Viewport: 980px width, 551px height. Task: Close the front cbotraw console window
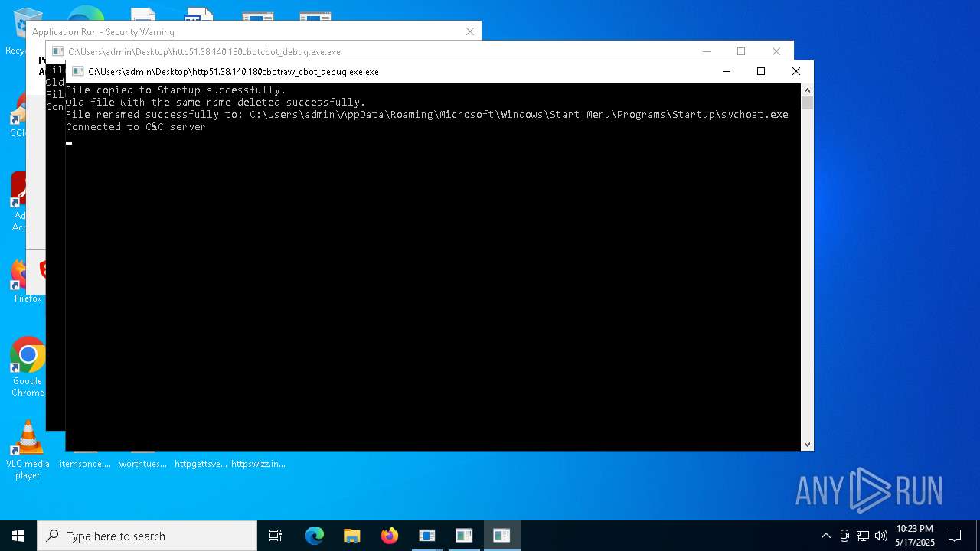pyautogui.click(x=796, y=71)
